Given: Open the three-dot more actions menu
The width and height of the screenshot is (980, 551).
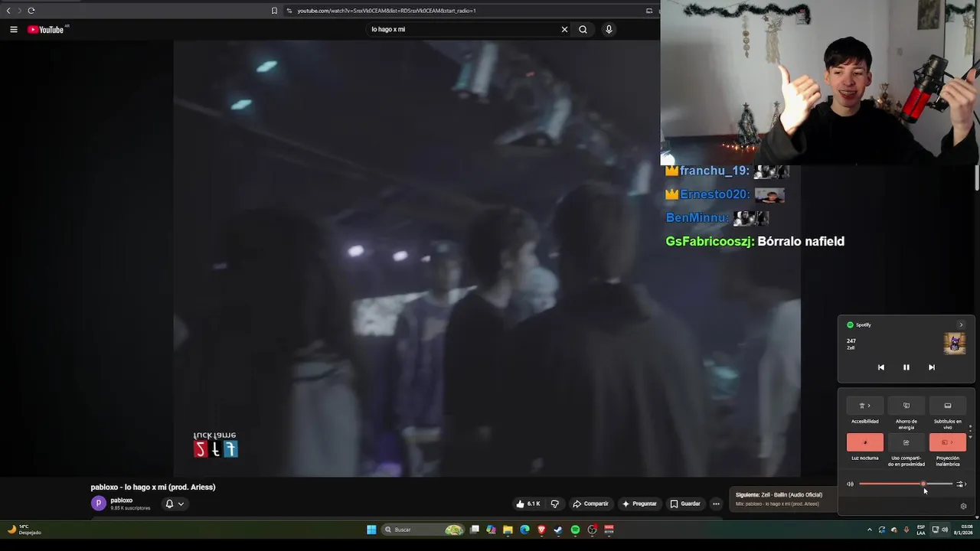Looking at the screenshot, I should 716,504.
